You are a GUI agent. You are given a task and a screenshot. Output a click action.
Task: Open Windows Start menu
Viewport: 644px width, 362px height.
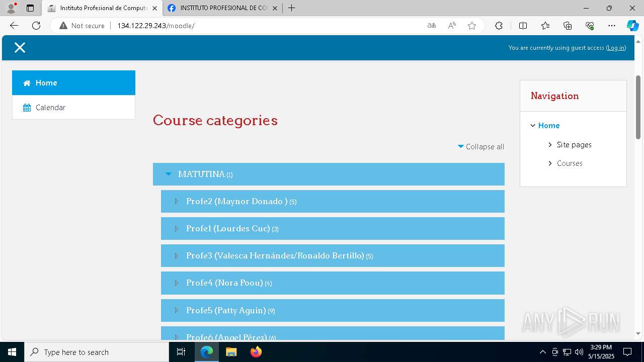12,352
